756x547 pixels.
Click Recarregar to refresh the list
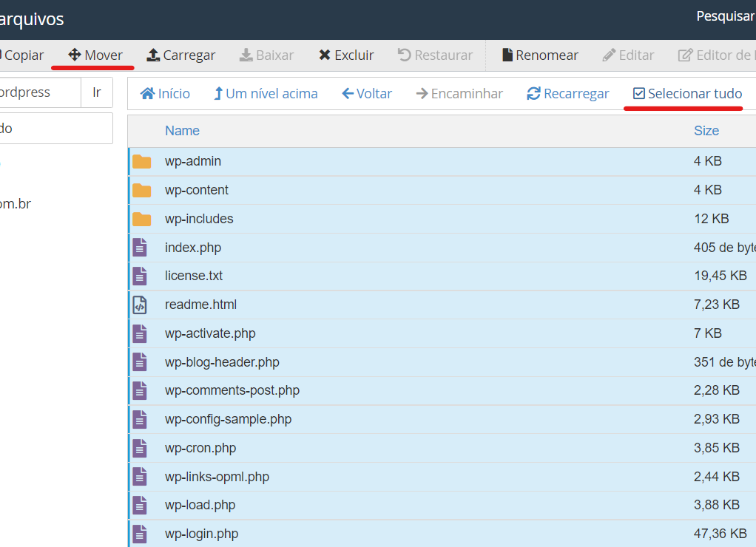[x=568, y=93]
